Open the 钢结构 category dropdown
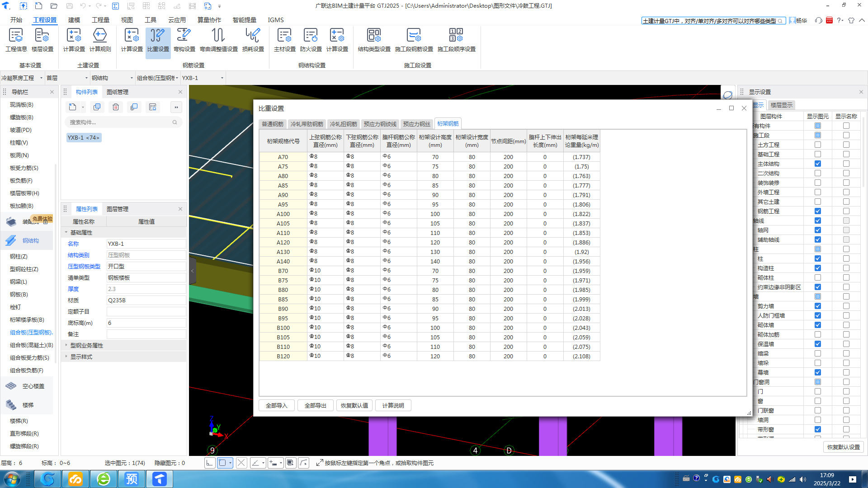Screen dimensions: 868x488 pos(112,78)
